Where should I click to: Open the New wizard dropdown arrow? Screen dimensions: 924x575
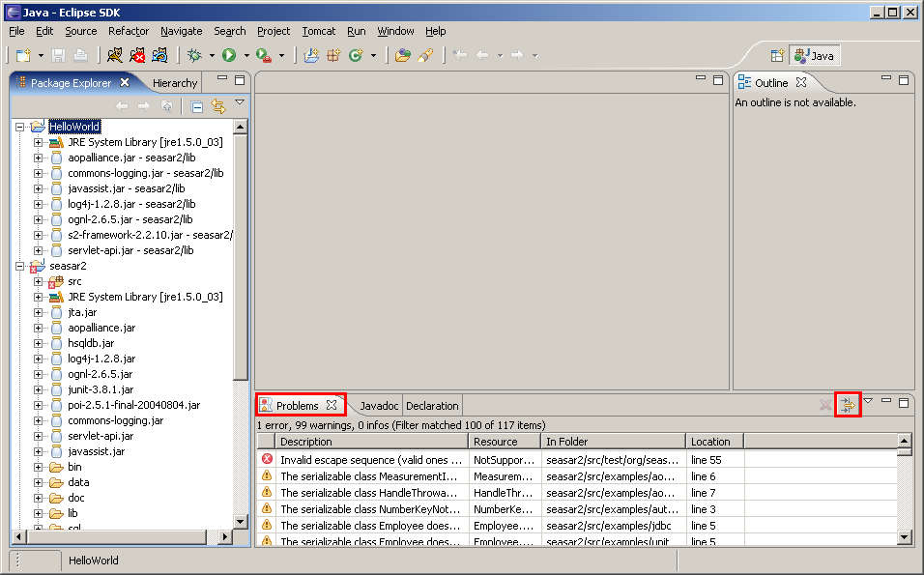pos(41,56)
